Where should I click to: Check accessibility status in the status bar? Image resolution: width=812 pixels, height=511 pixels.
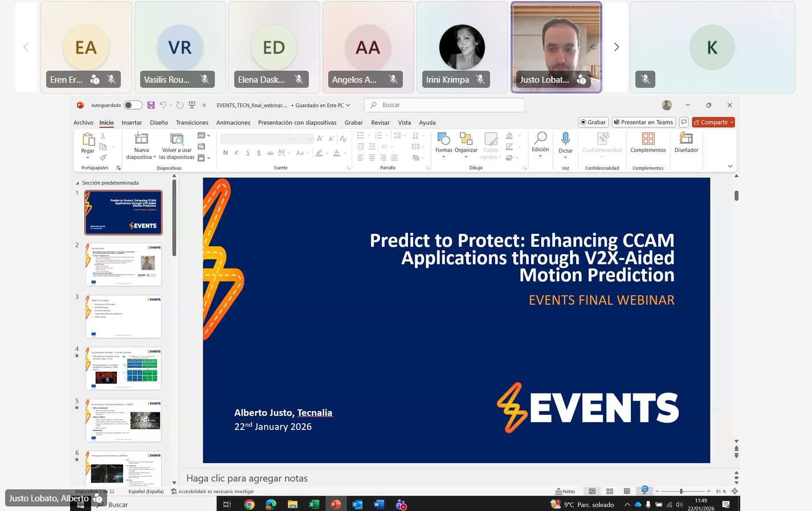click(x=212, y=491)
